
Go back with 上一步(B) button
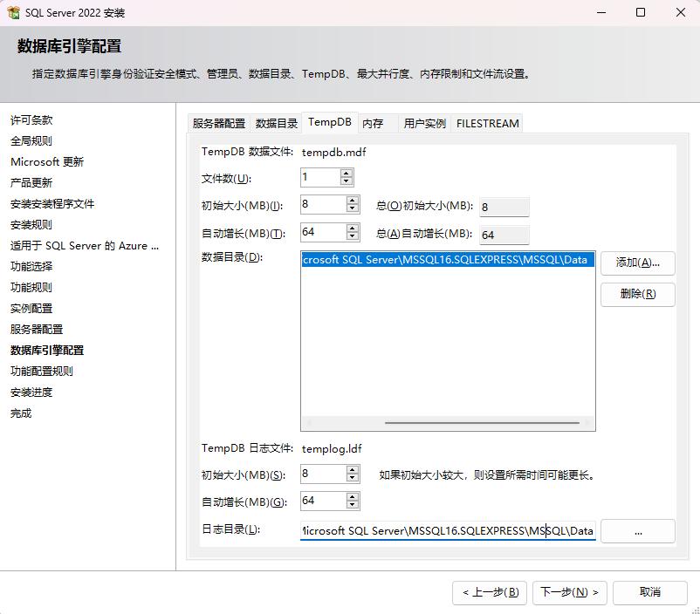pos(490,592)
